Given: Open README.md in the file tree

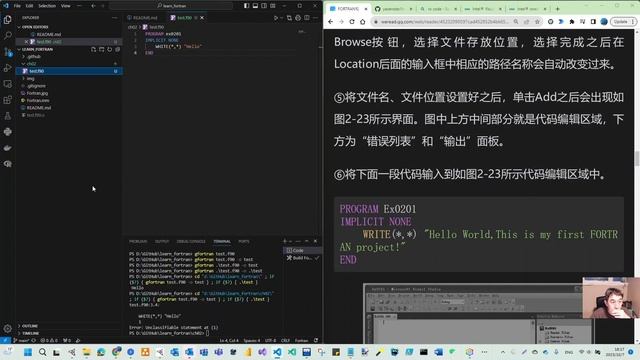Looking at the screenshot, I should click(69, 108).
